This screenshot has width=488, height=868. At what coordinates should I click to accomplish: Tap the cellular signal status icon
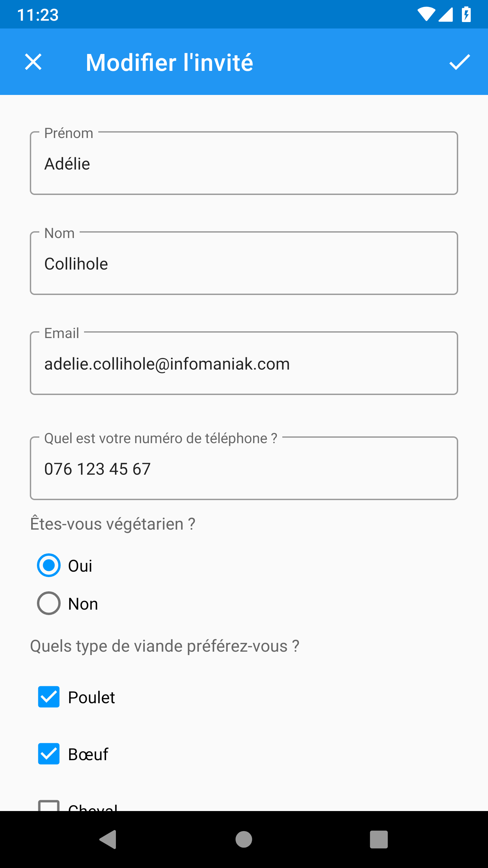(446, 14)
